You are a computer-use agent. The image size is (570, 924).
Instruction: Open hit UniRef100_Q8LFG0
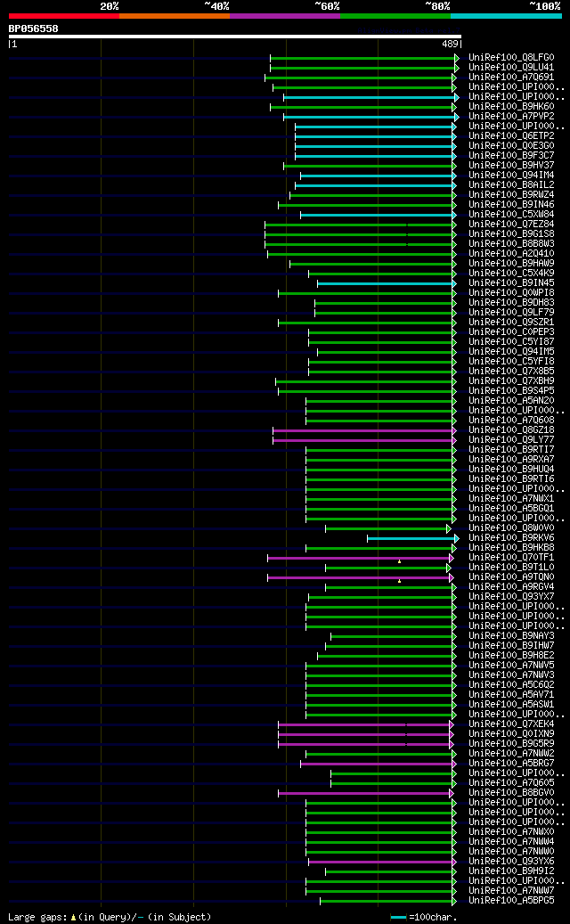511,58
